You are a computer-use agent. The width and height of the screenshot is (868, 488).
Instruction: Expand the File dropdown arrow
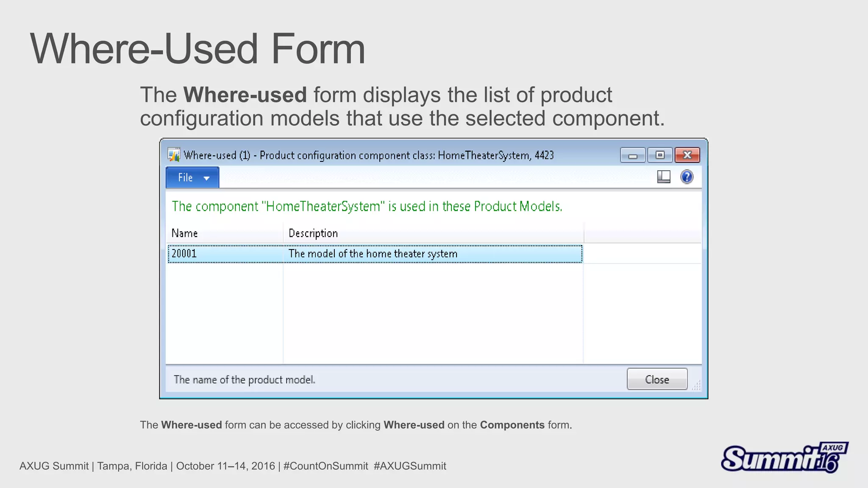click(x=206, y=178)
